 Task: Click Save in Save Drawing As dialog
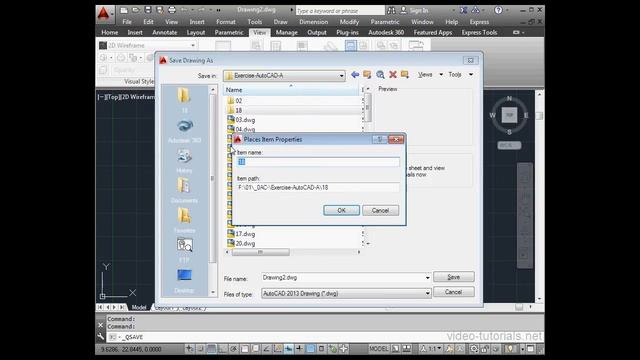[453, 277]
